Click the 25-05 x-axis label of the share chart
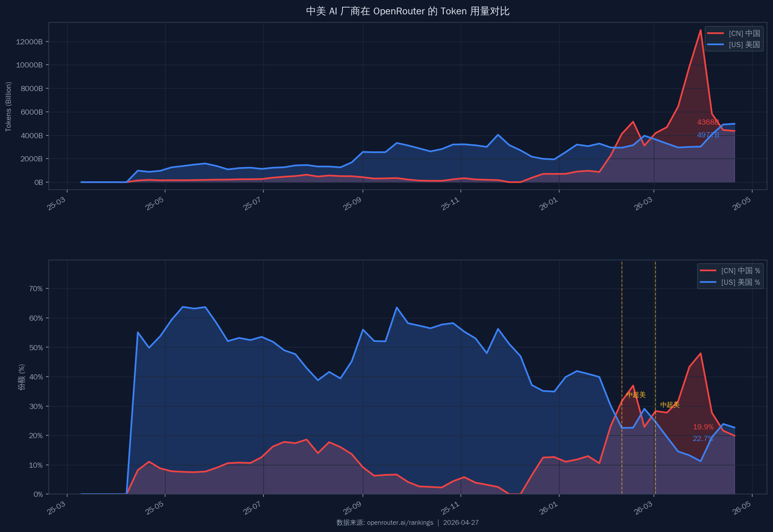This screenshot has height=532, width=773. (x=154, y=508)
